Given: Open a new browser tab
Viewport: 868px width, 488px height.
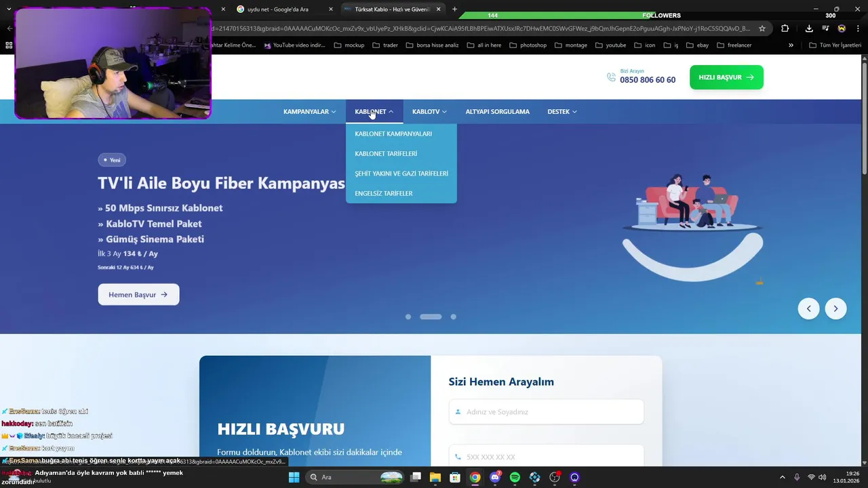Looking at the screenshot, I should (x=454, y=9).
